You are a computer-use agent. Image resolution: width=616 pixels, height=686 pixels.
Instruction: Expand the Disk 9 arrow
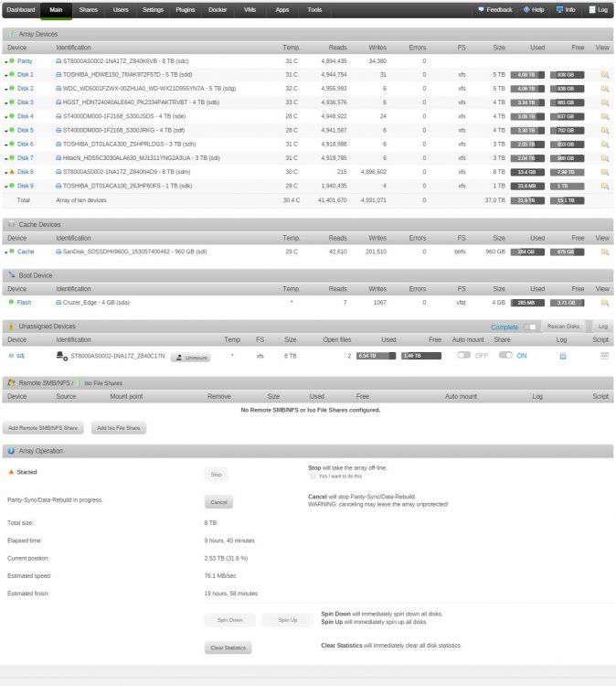click(x=6, y=187)
